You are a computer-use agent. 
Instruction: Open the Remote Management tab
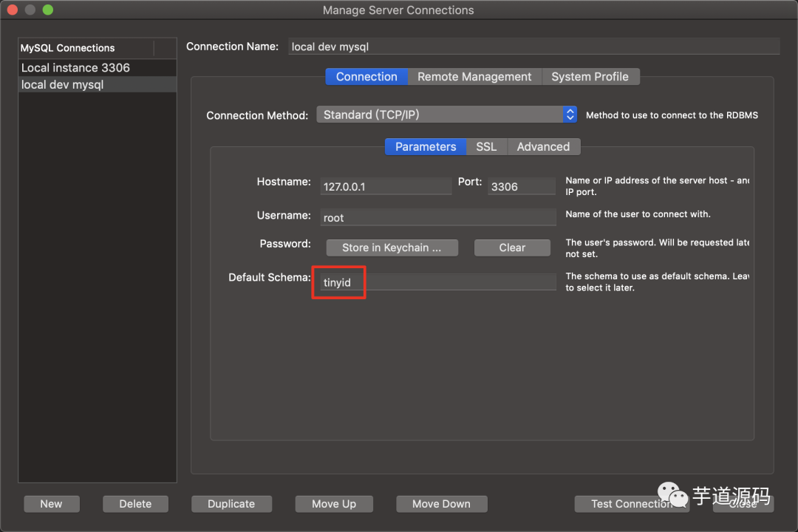tap(474, 77)
